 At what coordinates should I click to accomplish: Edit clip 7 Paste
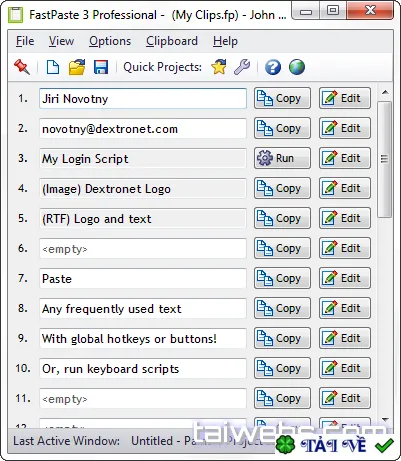point(345,278)
